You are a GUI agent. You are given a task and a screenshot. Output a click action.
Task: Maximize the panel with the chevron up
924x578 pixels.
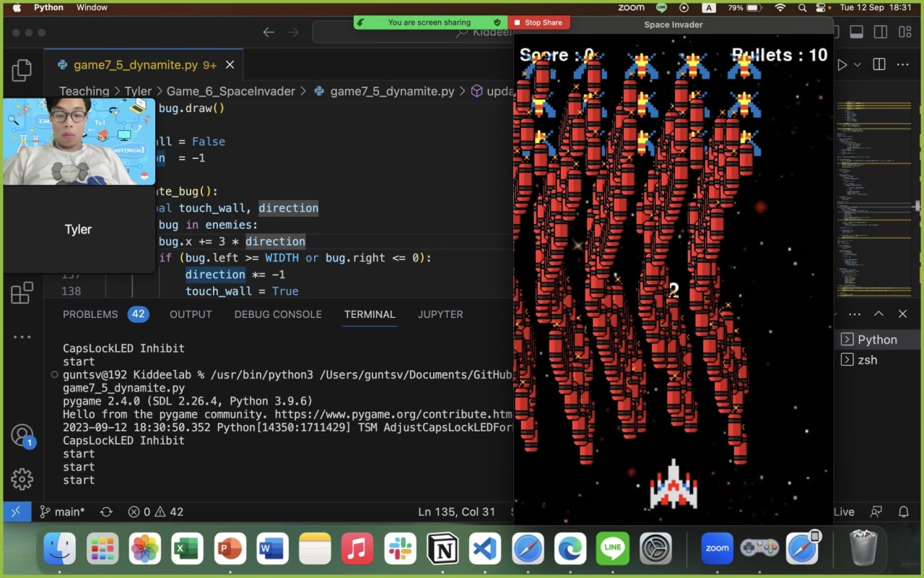[879, 314]
